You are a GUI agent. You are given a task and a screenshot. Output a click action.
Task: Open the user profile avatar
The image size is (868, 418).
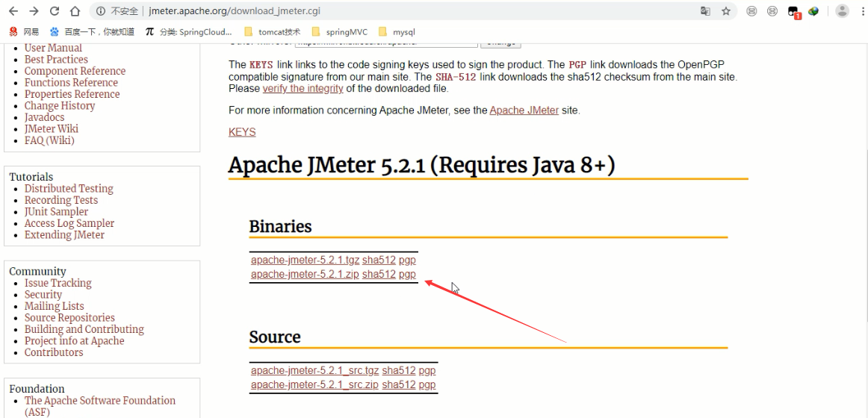pos(842,11)
